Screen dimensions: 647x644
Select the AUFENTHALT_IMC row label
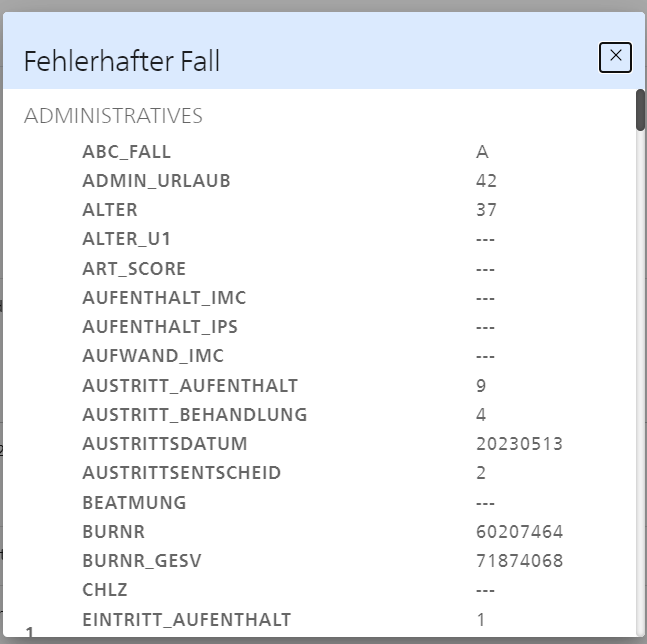tap(164, 297)
